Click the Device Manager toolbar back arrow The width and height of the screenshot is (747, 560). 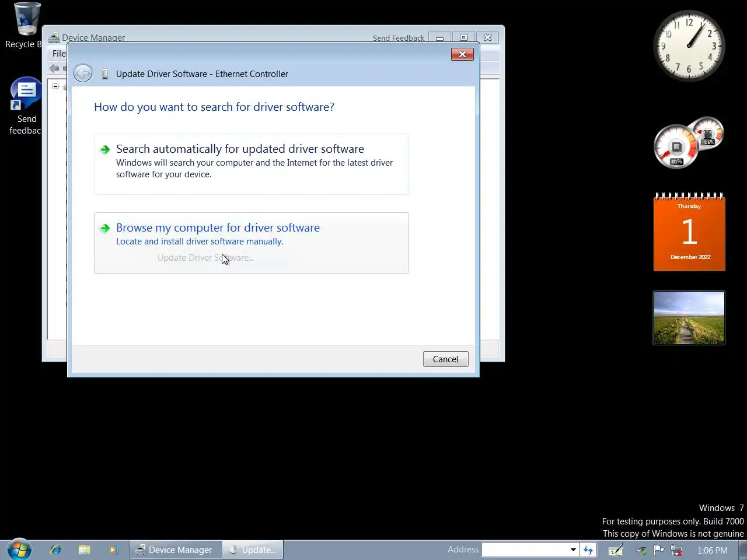[x=54, y=69]
